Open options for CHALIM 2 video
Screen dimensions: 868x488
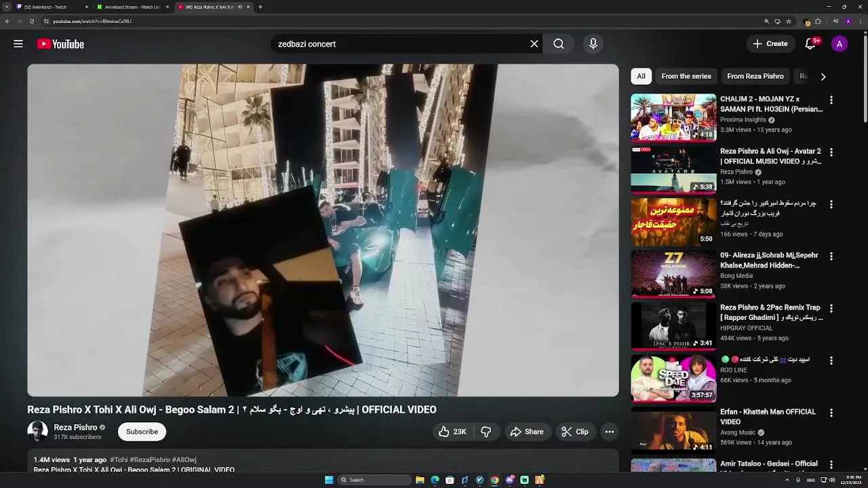(831, 100)
